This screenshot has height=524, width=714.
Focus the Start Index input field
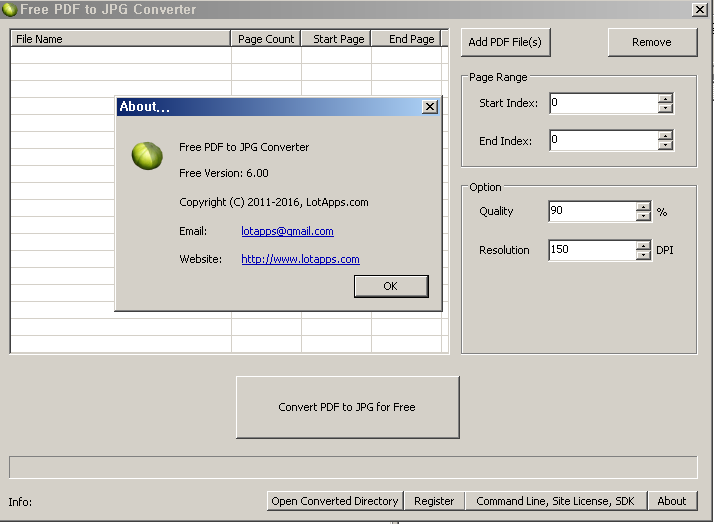tap(603, 103)
